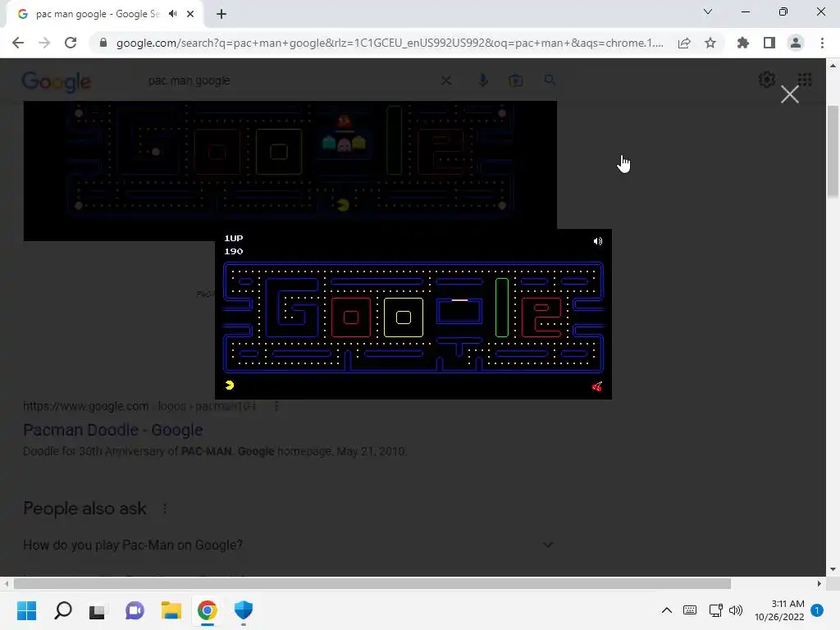Share this page icon in address bar
840x630 pixels.
coord(684,43)
